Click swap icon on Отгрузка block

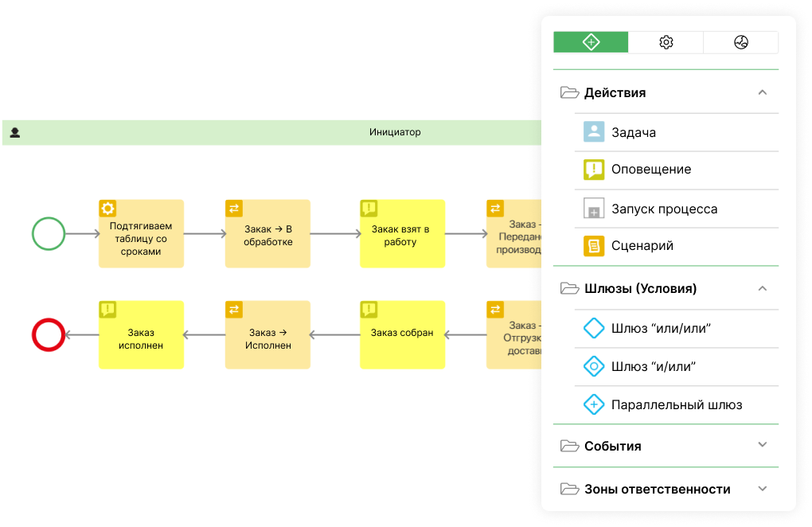tap(495, 310)
